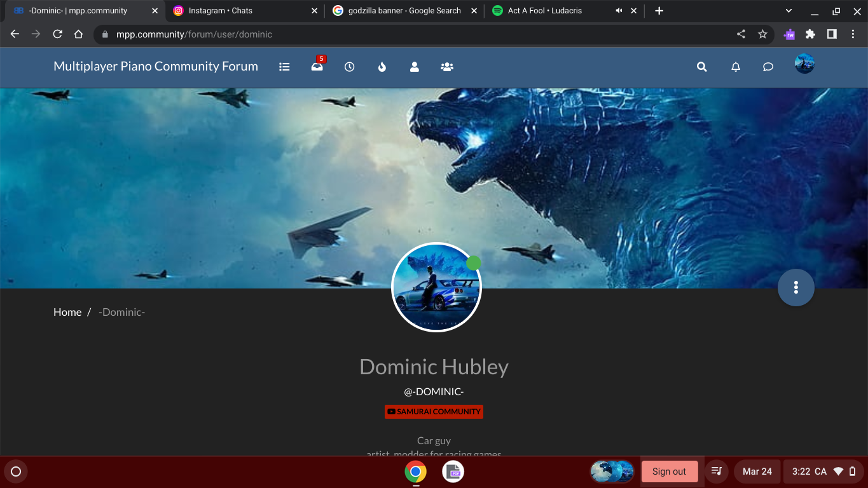868x488 pixels.
Task: View site information lock icon
Action: tap(105, 34)
